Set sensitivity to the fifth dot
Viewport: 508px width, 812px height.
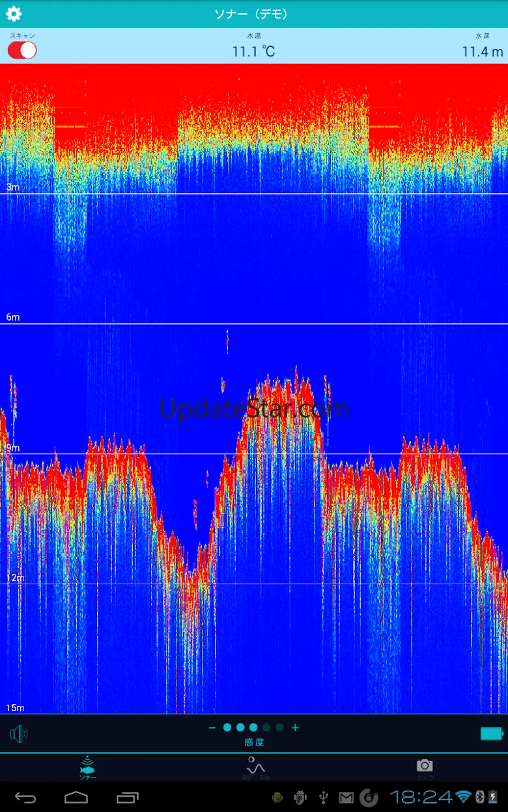279,727
